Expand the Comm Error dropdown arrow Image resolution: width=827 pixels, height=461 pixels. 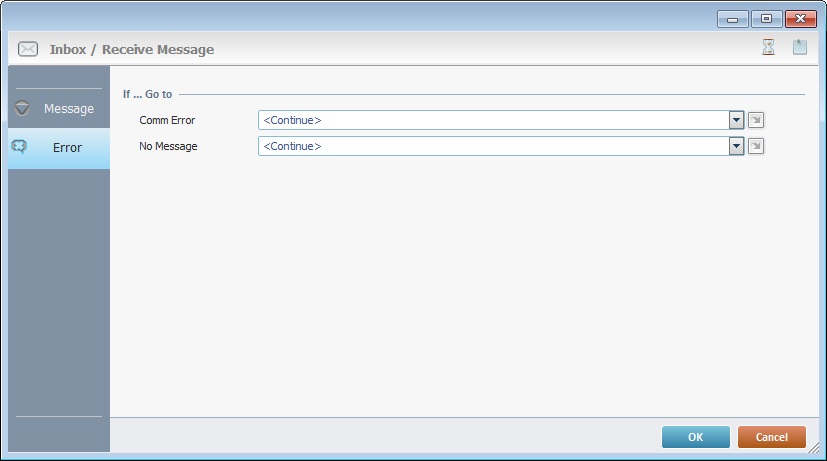point(736,120)
